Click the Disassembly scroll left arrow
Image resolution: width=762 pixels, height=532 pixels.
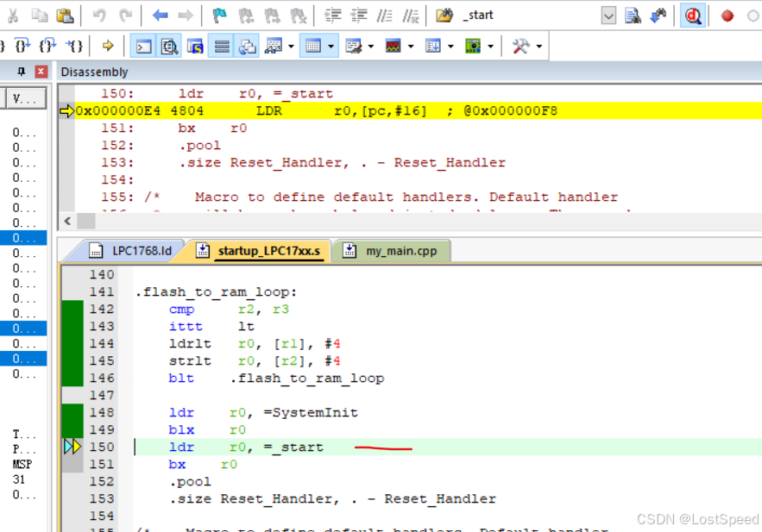[67, 222]
